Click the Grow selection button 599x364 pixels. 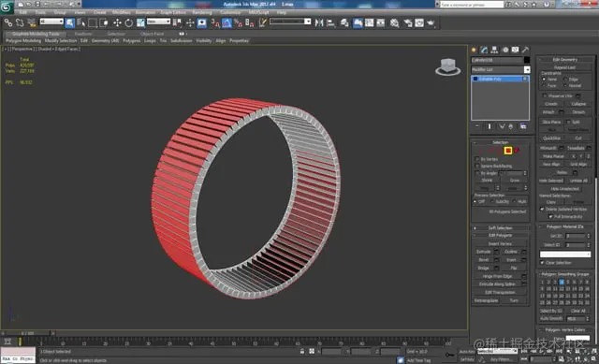click(x=515, y=180)
